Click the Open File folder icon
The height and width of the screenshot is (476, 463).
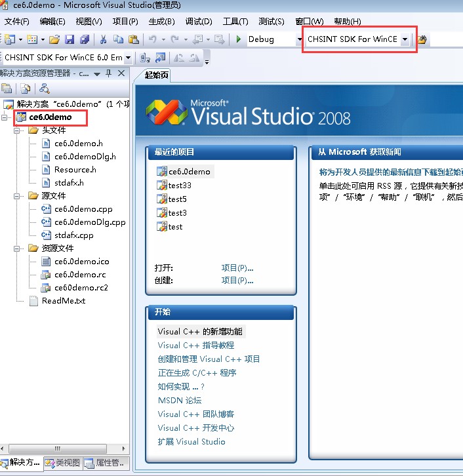click(x=54, y=39)
